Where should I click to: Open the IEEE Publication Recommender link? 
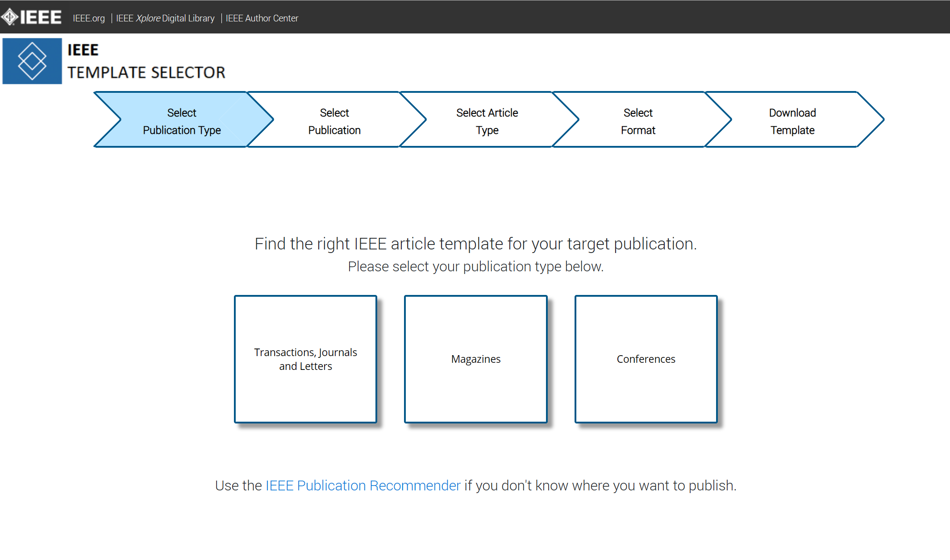pyautogui.click(x=363, y=485)
